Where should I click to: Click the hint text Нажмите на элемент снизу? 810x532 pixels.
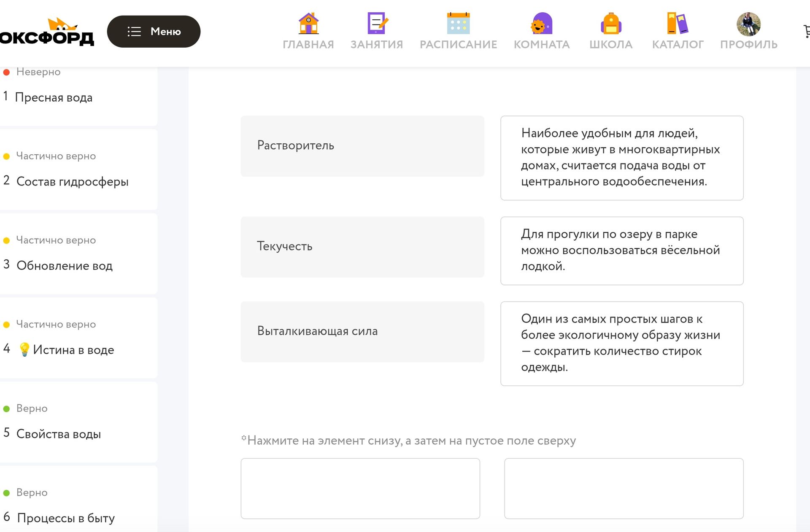(x=408, y=441)
